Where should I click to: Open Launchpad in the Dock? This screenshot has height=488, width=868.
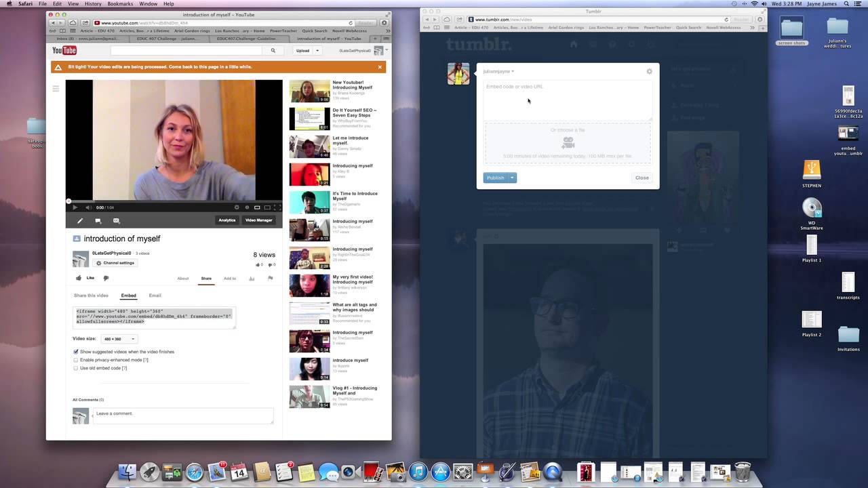click(150, 472)
